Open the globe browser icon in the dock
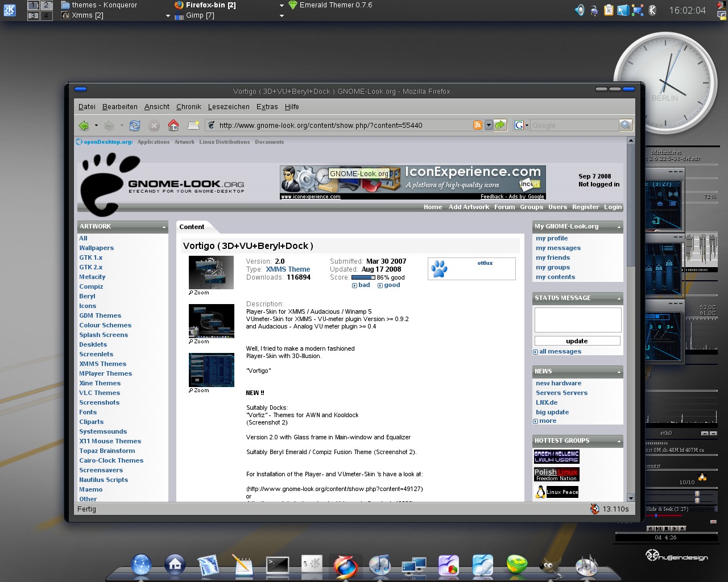Screen dimensions: 728x582 [141, 565]
